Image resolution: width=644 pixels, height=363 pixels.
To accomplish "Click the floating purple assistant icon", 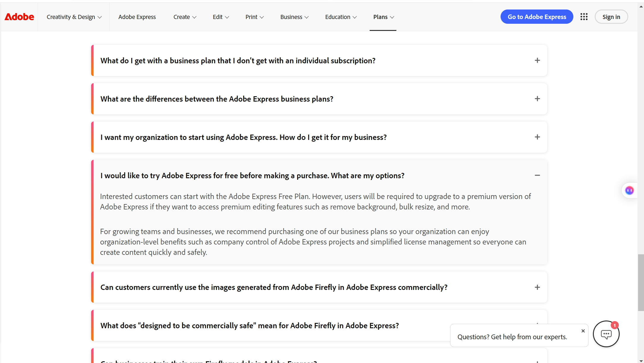I will [629, 190].
